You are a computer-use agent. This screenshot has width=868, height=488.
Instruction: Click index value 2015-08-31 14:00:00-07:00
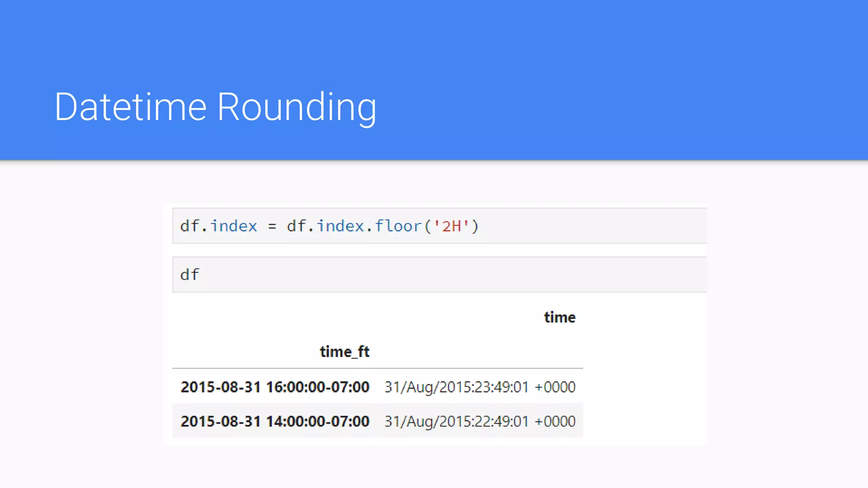275,421
